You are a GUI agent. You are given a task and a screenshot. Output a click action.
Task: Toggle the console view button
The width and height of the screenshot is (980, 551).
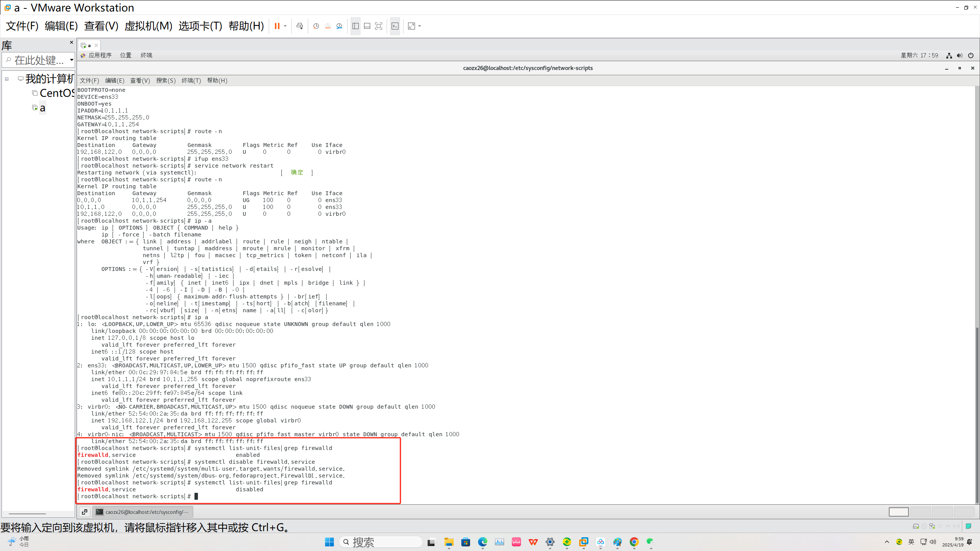[395, 26]
